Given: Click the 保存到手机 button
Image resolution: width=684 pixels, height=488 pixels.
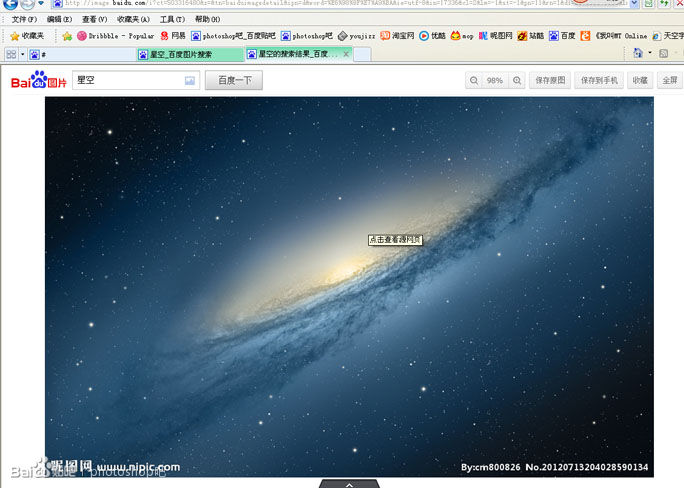Looking at the screenshot, I should [599, 80].
